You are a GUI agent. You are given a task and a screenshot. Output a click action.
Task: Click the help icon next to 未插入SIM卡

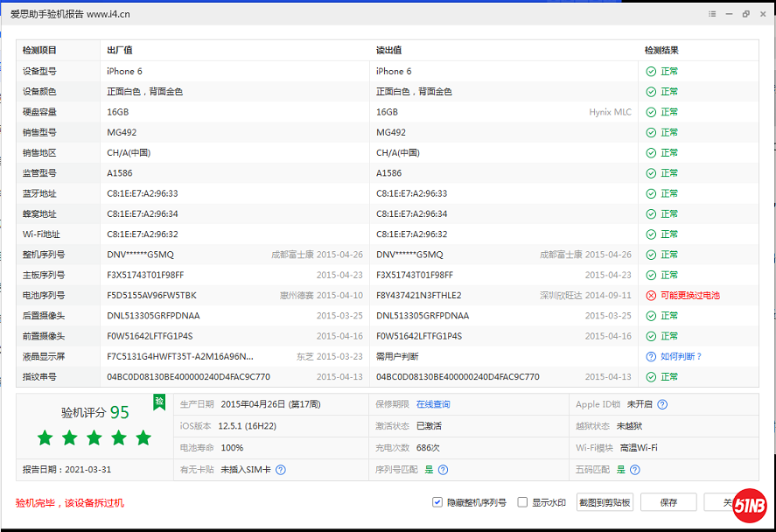(x=281, y=470)
